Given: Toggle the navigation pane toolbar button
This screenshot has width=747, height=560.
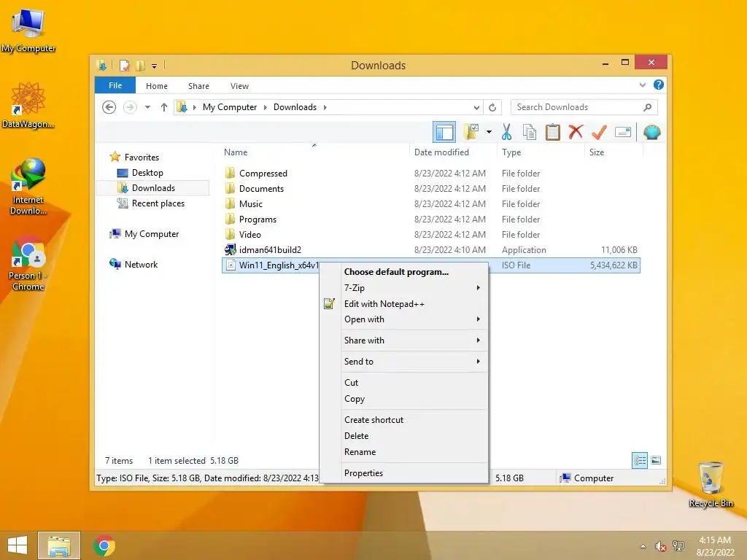Looking at the screenshot, I should pos(444,132).
